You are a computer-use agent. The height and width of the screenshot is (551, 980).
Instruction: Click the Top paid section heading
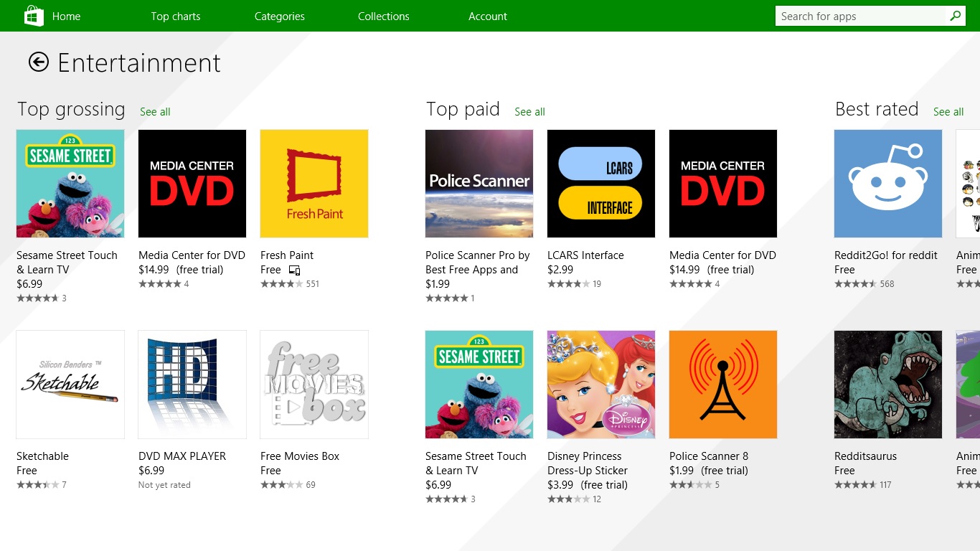463,109
